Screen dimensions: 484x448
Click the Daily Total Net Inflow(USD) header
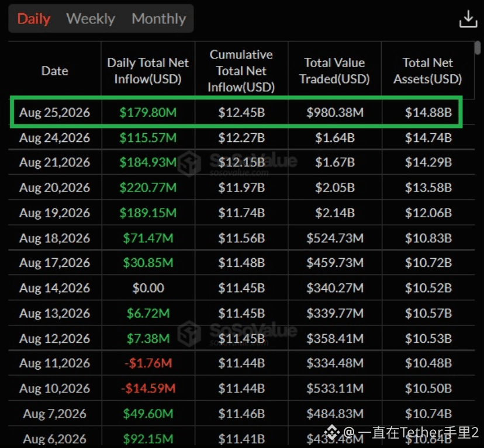(148, 71)
